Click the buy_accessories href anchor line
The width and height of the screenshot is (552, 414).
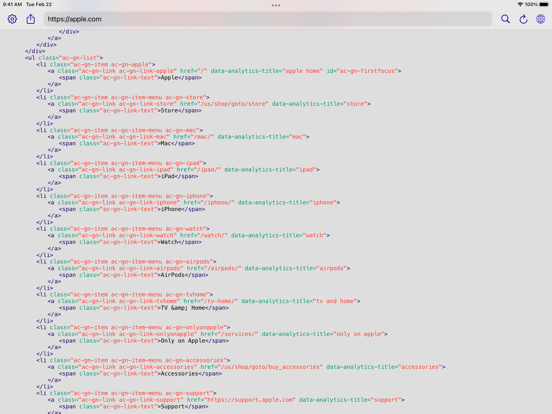(x=246, y=367)
